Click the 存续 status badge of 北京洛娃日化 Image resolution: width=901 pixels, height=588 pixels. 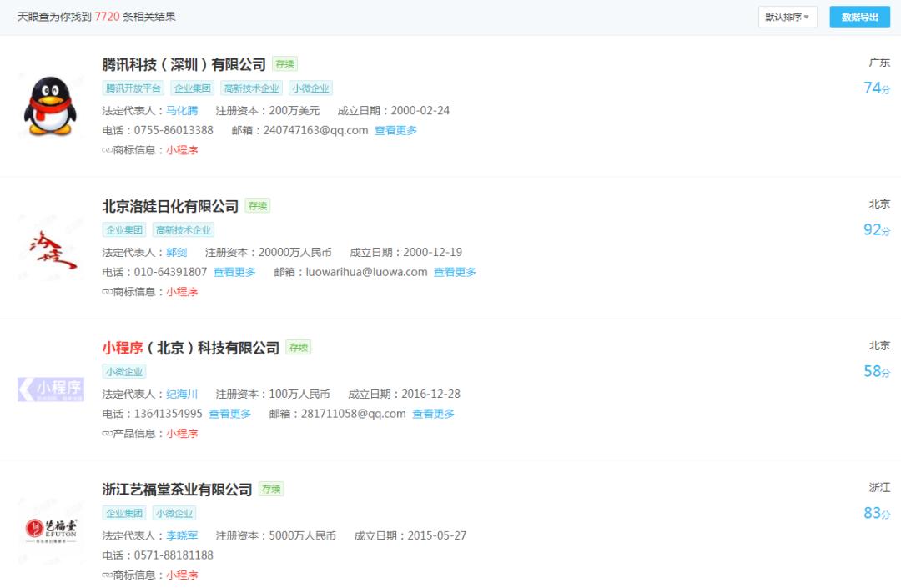pyautogui.click(x=258, y=205)
